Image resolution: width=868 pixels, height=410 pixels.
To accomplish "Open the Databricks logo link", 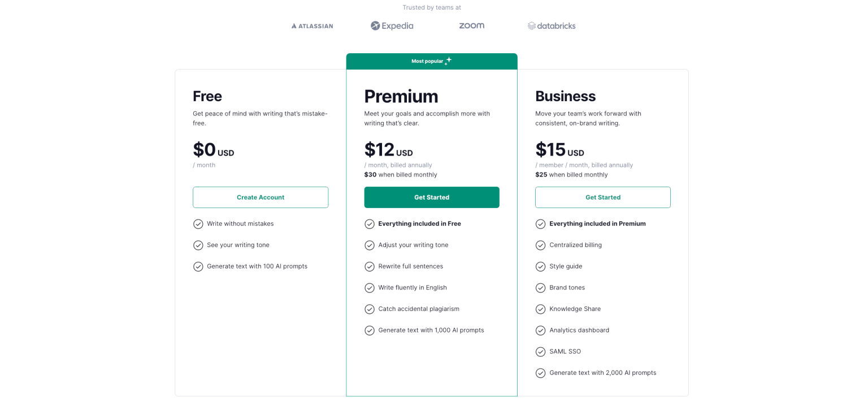I will coord(552,25).
